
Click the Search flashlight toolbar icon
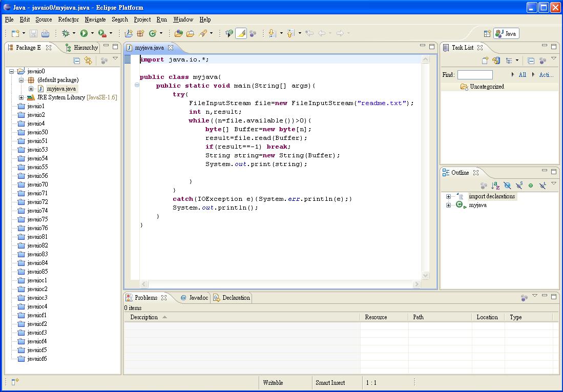coord(203,33)
